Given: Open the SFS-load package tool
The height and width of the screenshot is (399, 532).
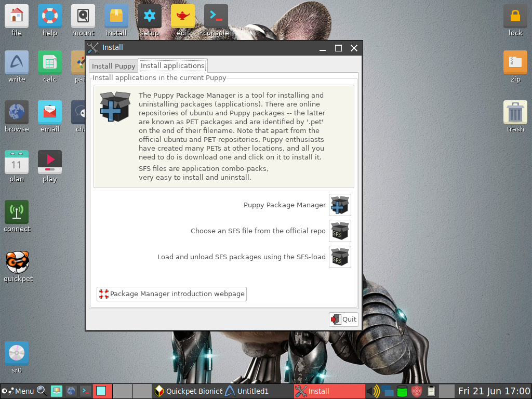Looking at the screenshot, I should click(x=339, y=257).
